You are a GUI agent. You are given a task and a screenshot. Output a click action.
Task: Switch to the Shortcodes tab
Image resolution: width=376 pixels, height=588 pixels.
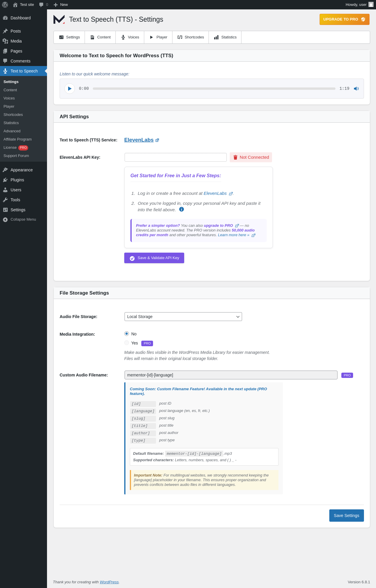[191, 37]
